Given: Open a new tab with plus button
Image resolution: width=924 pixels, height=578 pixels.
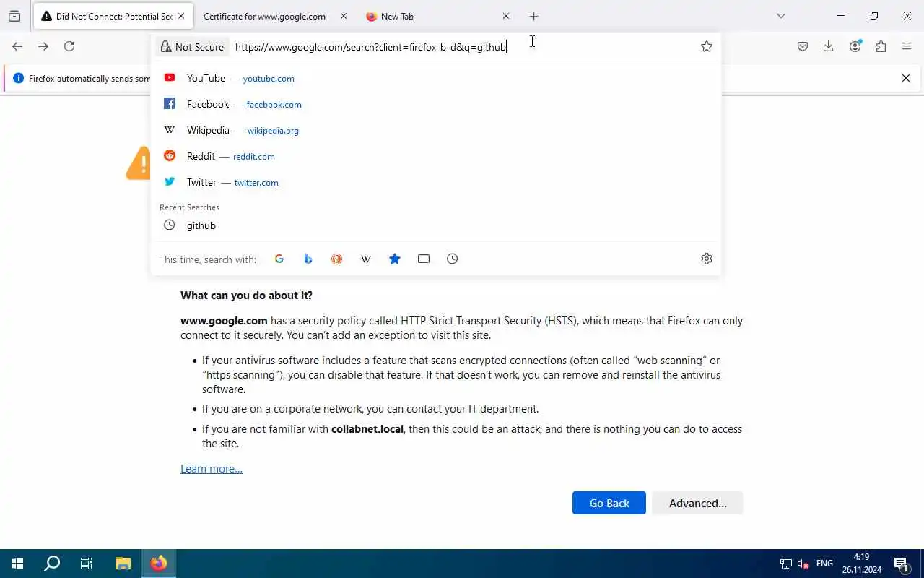Looking at the screenshot, I should click(x=534, y=16).
